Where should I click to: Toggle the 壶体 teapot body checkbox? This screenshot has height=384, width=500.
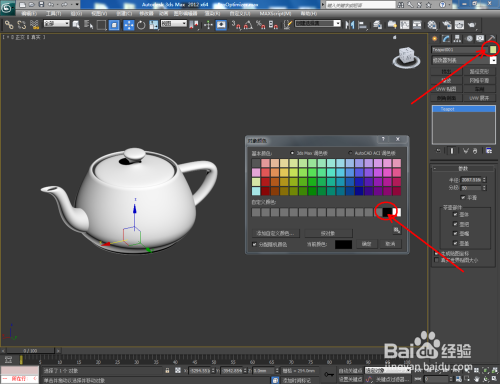pos(455,214)
